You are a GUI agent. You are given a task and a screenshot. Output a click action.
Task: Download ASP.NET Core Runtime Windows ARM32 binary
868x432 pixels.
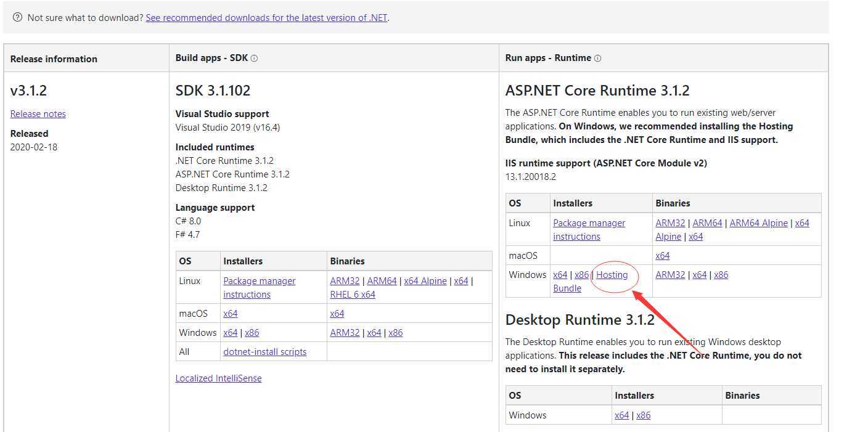671,275
